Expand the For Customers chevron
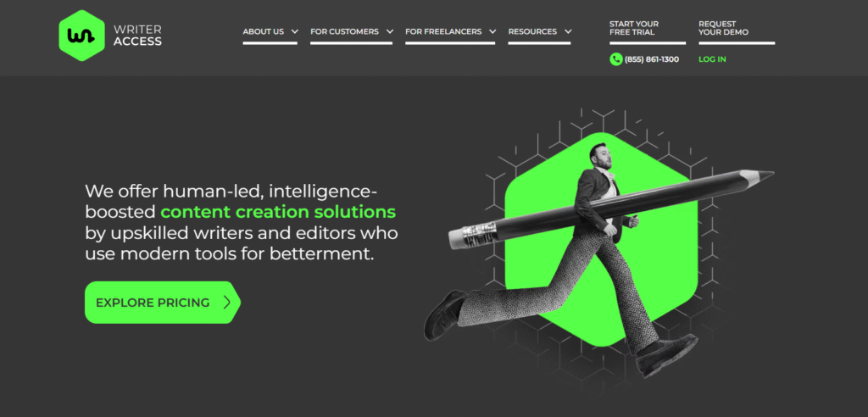This screenshot has height=417, width=868. pos(390,31)
